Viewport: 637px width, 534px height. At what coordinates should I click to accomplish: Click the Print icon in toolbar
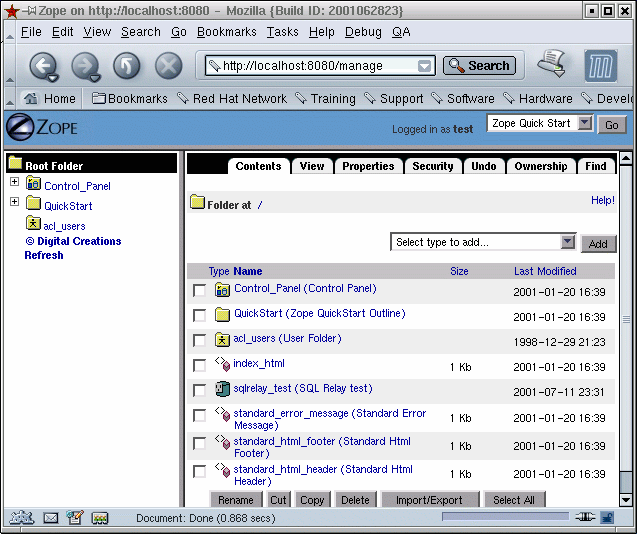(x=551, y=65)
